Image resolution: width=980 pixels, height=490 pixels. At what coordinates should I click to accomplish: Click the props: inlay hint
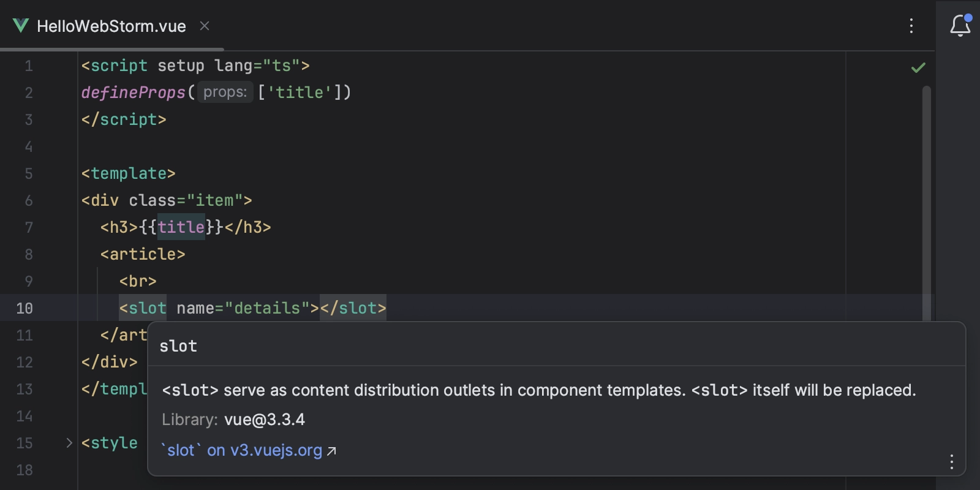click(x=225, y=92)
